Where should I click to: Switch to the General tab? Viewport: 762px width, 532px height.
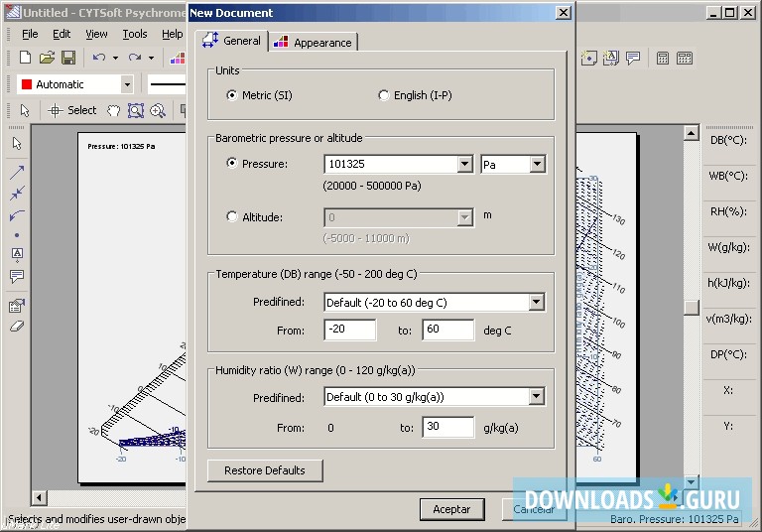point(232,41)
